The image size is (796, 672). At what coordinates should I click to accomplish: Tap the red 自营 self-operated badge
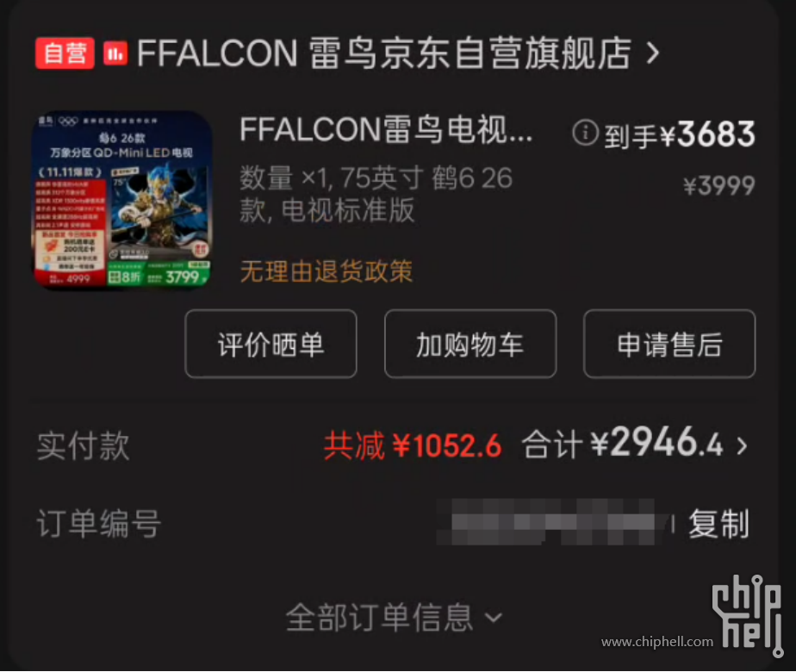pos(65,53)
